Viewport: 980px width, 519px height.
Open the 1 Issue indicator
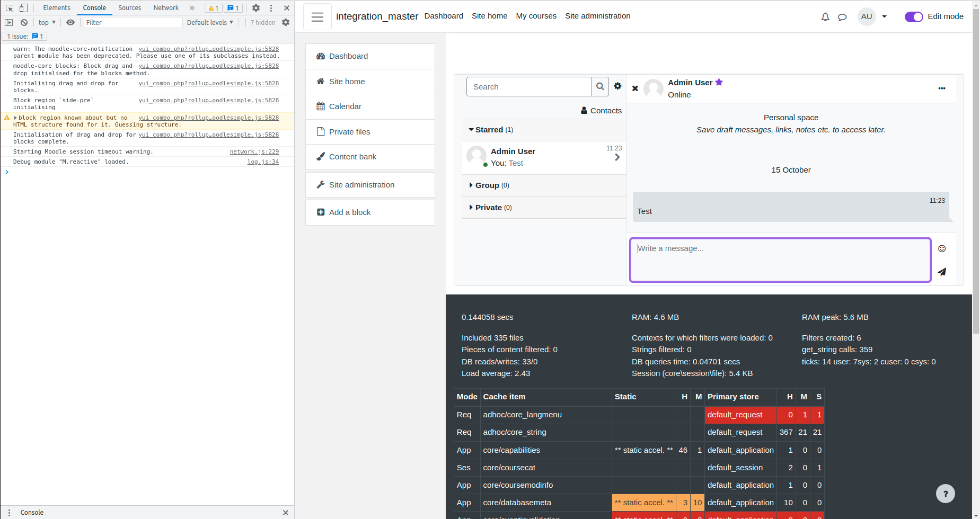25,36
